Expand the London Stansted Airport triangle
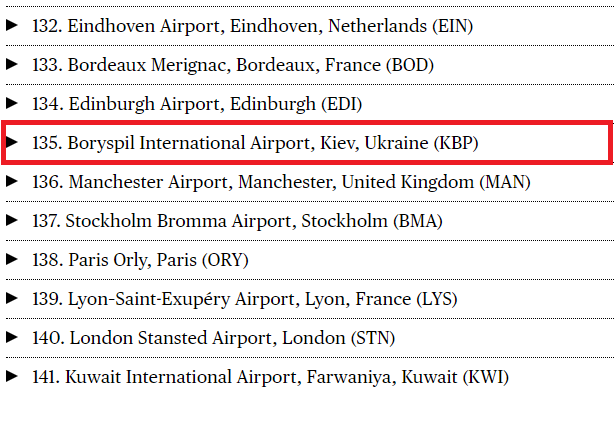 (x=11, y=337)
